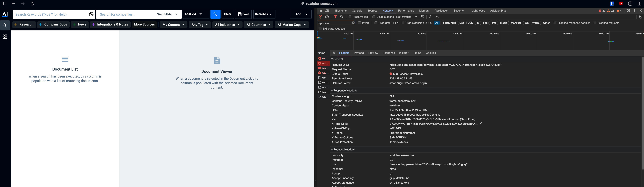Select the DevTools inspect element icon
Image resolution: width=644 pixels, height=187 pixels.
tap(320, 11)
